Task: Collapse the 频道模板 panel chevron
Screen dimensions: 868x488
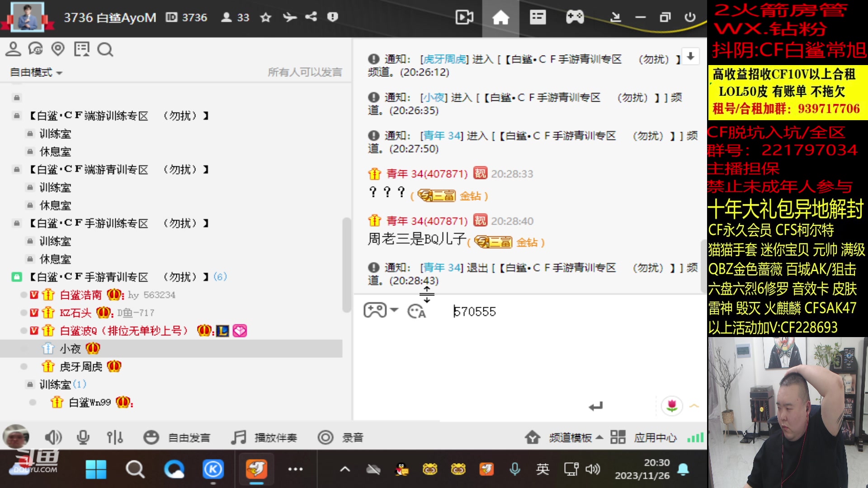Action: click(599, 437)
